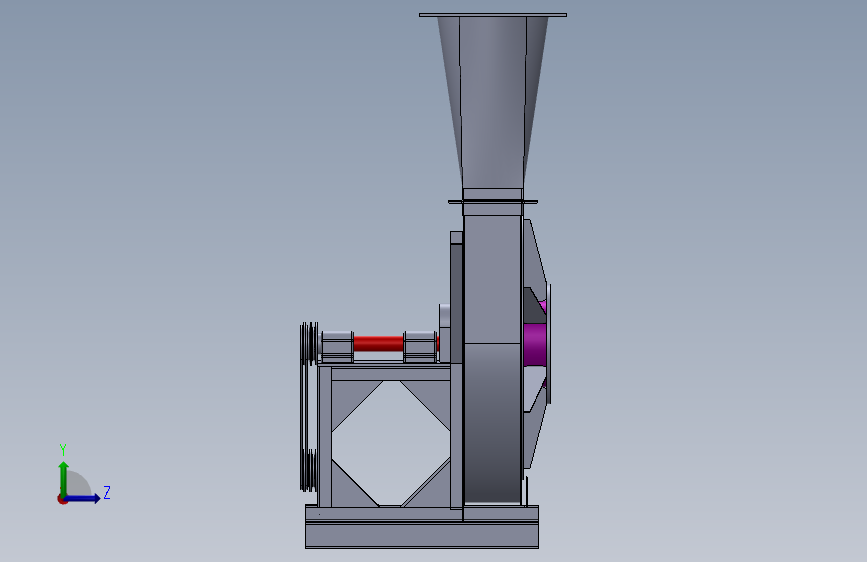Select the flat top flange of the discharge duct
Image resolution: width=867 pixels, height=562 pixels.
tap(493, 15)
